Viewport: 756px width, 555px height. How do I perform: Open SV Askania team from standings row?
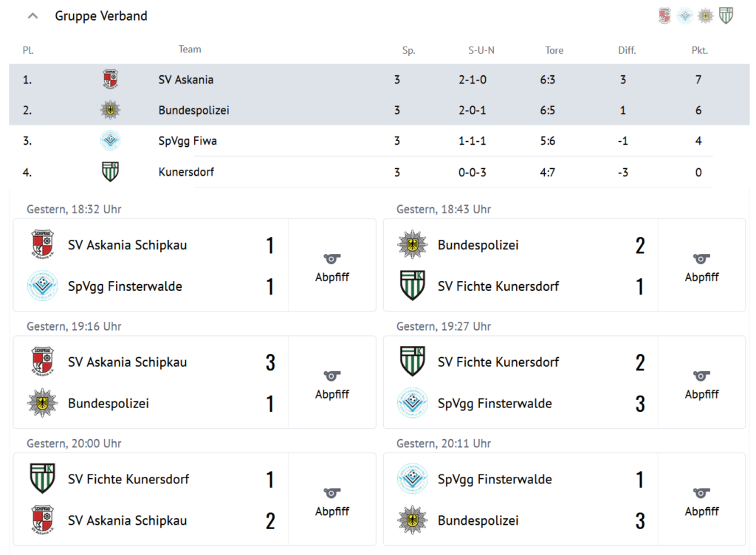click(x=186, y=80)
